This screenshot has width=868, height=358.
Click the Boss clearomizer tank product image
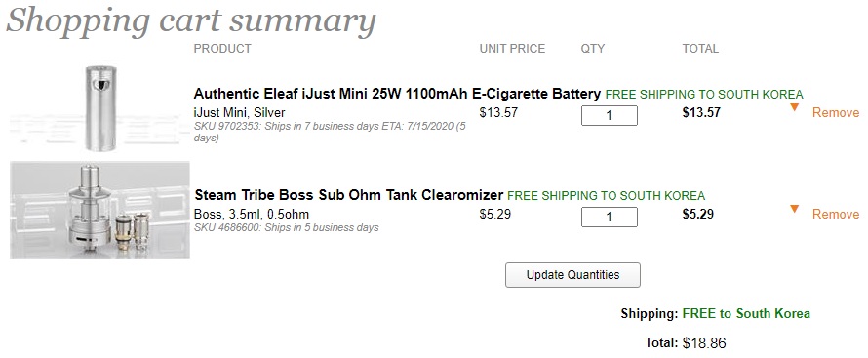tap(100, 210)
